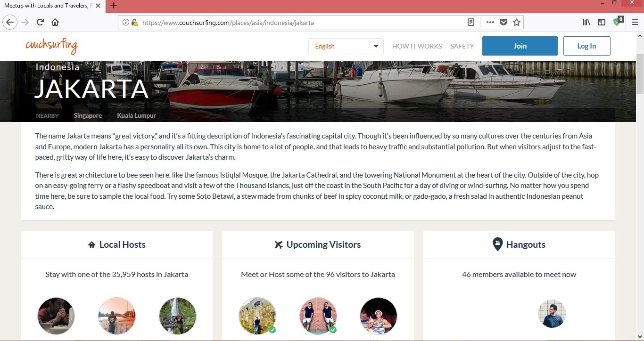Open the shield extension icon with badge
Viewport: 644px width, 341px height.
pos(617,22)
